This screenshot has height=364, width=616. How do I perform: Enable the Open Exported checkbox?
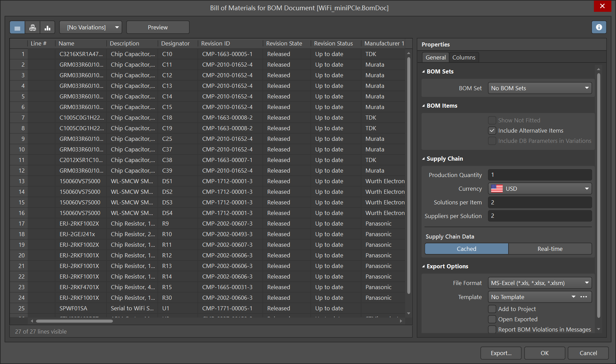coord(492,319)
